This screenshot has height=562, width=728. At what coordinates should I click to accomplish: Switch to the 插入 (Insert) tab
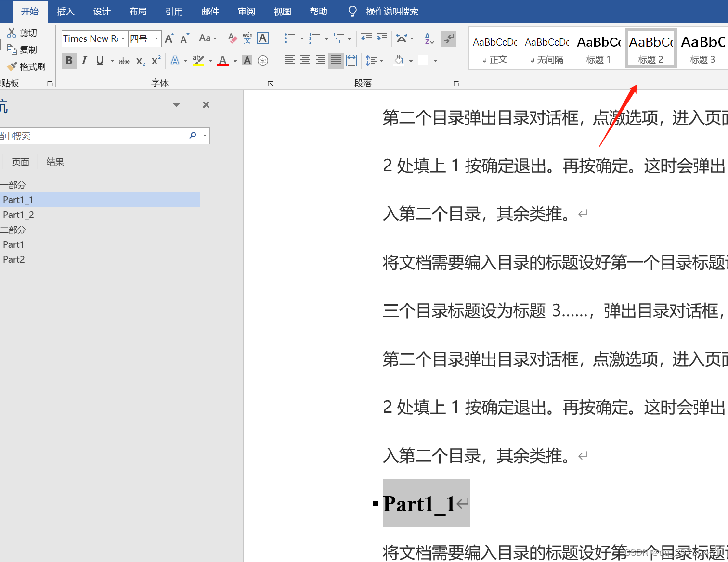point(66,12)
